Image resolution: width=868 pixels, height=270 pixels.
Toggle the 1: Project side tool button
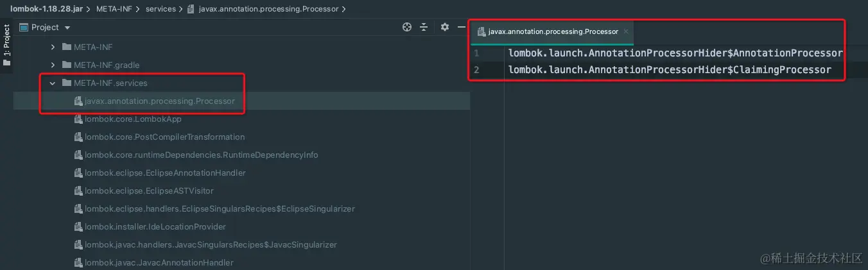click(6, 46)
